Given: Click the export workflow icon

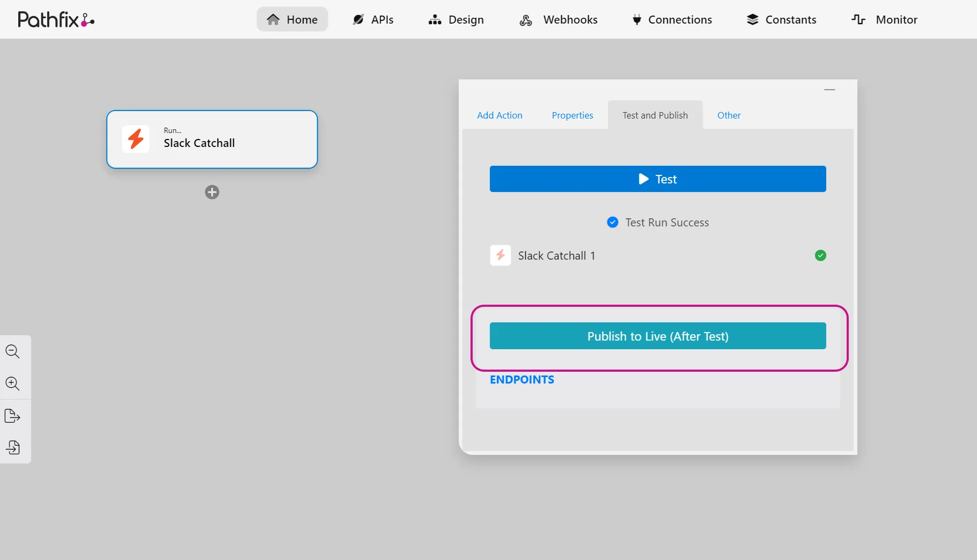Looking at the screenshot, I should point(13,416).
